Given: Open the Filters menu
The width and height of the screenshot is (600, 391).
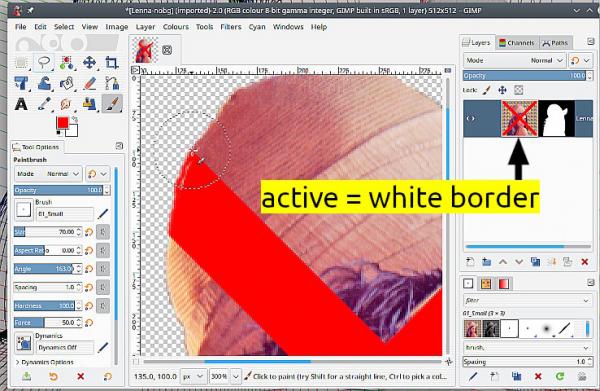Looking at the screenshot, I should click(x=231, y=27).
